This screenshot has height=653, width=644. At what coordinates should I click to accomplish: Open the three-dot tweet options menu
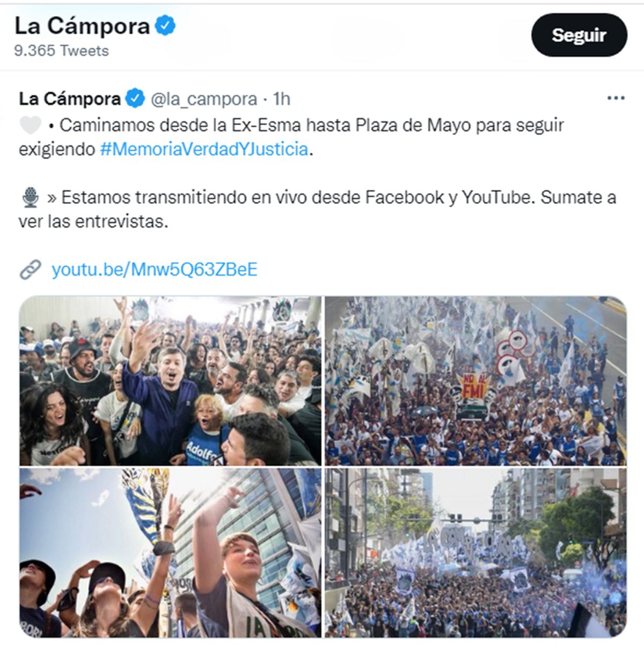tap(616, 98)
